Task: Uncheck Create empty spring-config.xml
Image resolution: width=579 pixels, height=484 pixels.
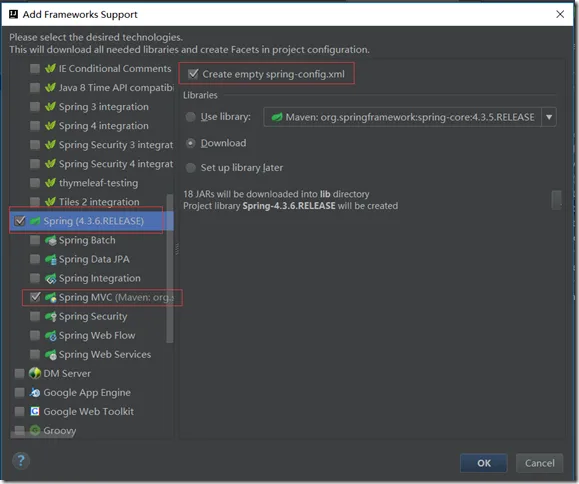Action: (x=193, y=74)
